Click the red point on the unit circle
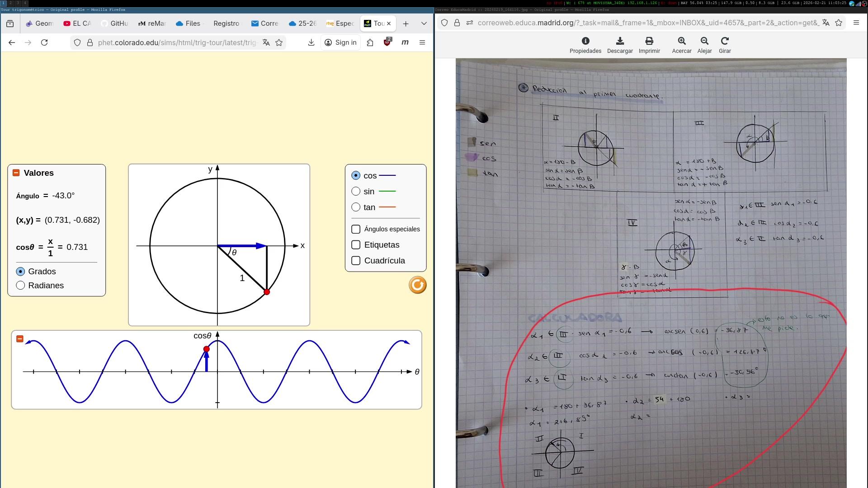This screenshot has height=488, width=868. (x=267, y=292)
